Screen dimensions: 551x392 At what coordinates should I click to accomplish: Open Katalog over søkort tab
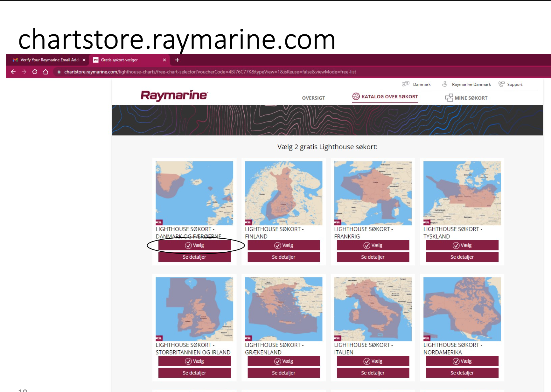(x=385, y=97)
